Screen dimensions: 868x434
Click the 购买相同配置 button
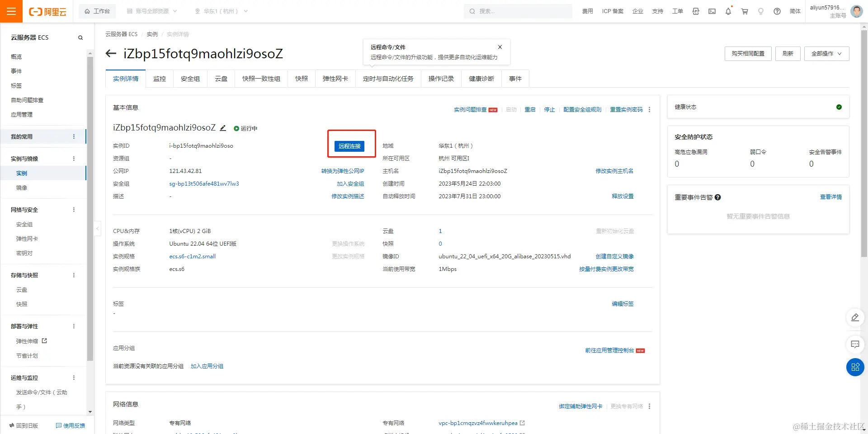(x=748, y=54)
